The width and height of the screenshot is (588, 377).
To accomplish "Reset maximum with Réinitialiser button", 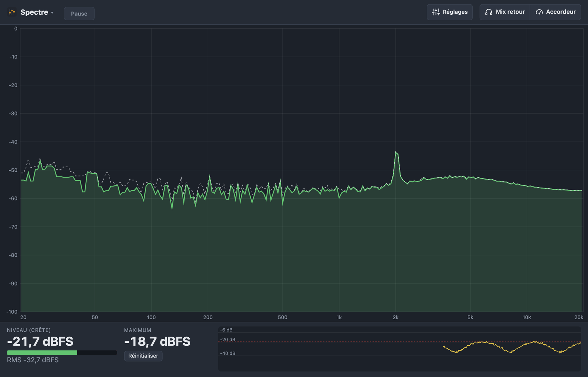I will pos(143,356).
